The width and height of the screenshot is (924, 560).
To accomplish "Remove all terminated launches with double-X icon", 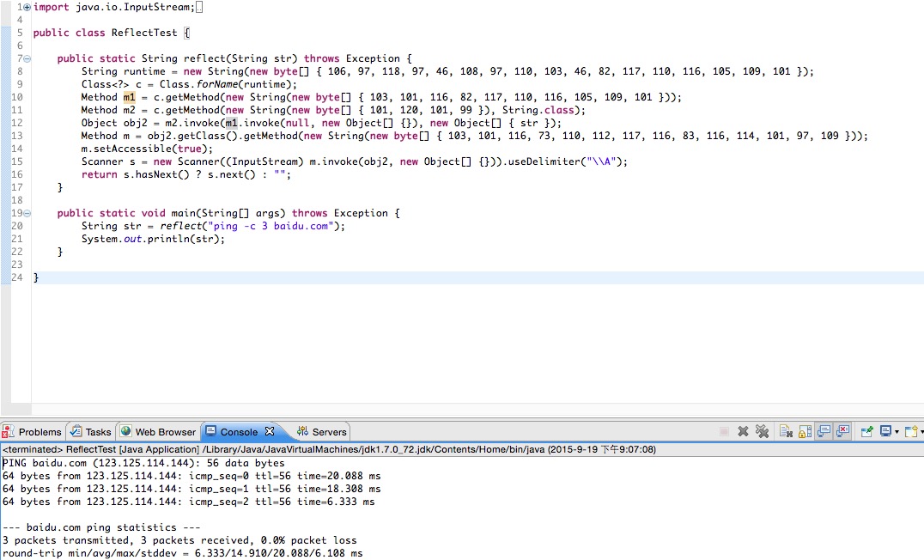I will tap(762, 431).
